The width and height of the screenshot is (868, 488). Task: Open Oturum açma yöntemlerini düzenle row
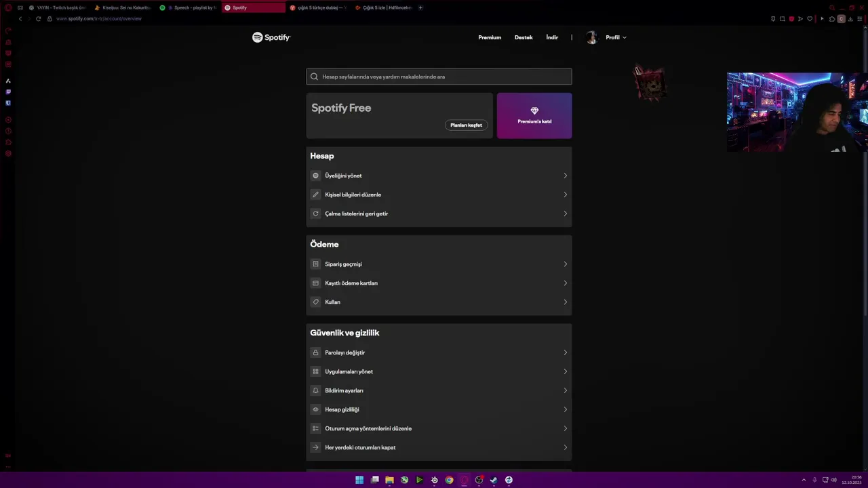(439, 428)
